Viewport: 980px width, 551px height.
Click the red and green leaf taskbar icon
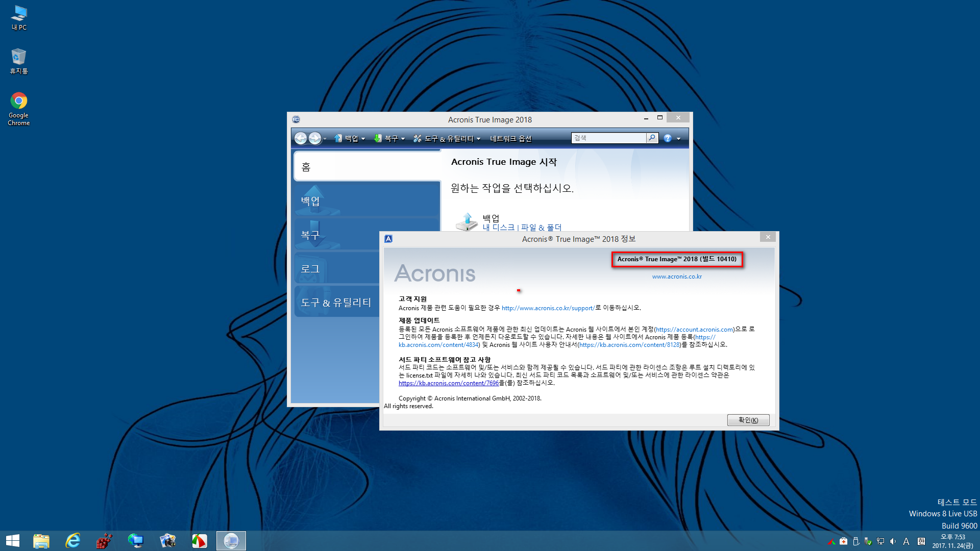click(x=200, y=541)
